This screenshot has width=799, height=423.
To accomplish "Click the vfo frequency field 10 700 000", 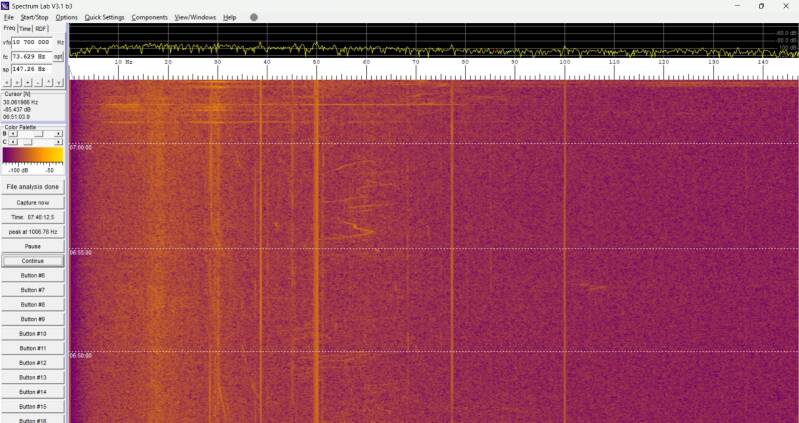I will [x=32, y=42].
